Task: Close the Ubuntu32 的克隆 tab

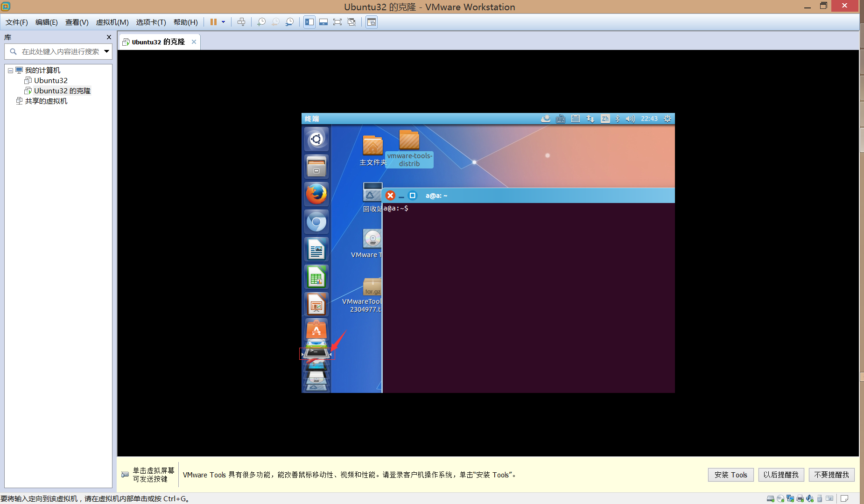Action: tap(194, 42)
